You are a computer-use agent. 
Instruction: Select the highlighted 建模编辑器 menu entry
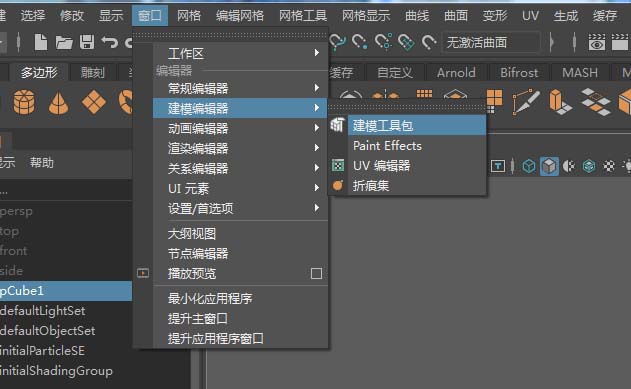240,108
